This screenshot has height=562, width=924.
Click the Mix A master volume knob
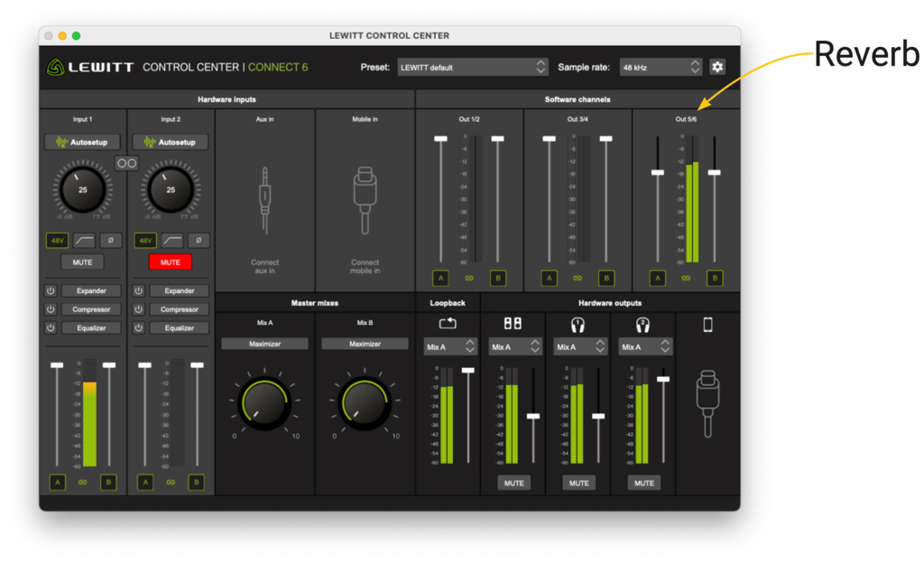tap(264, 401)
